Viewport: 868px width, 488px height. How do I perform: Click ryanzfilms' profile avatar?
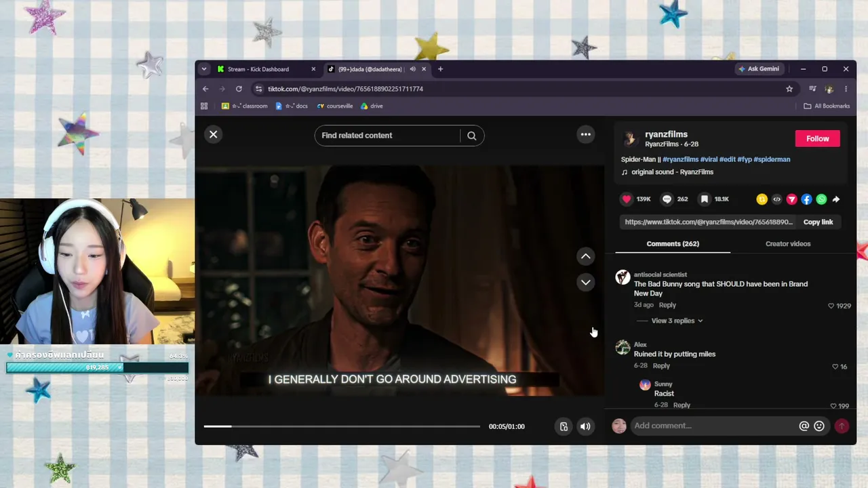(630, 138)
